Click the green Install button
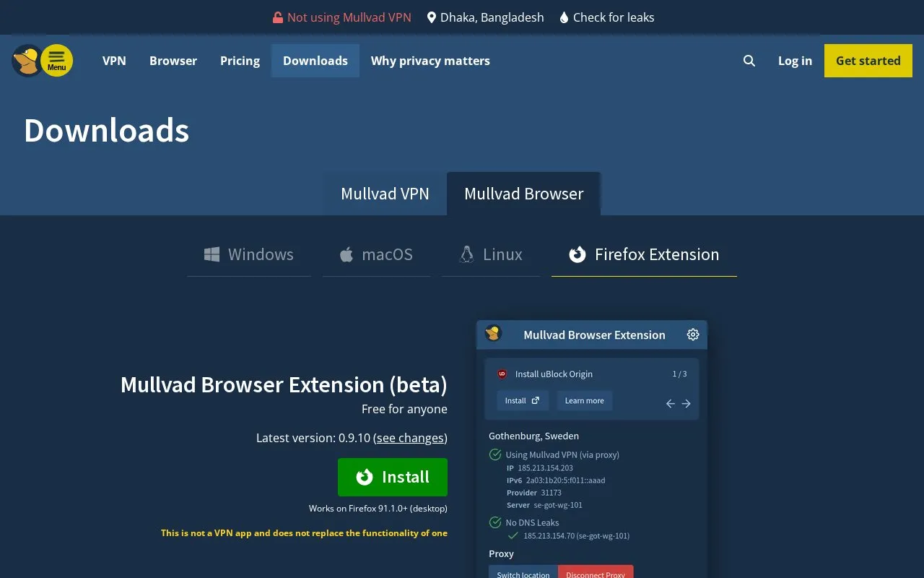 click(x=393, y=477)
